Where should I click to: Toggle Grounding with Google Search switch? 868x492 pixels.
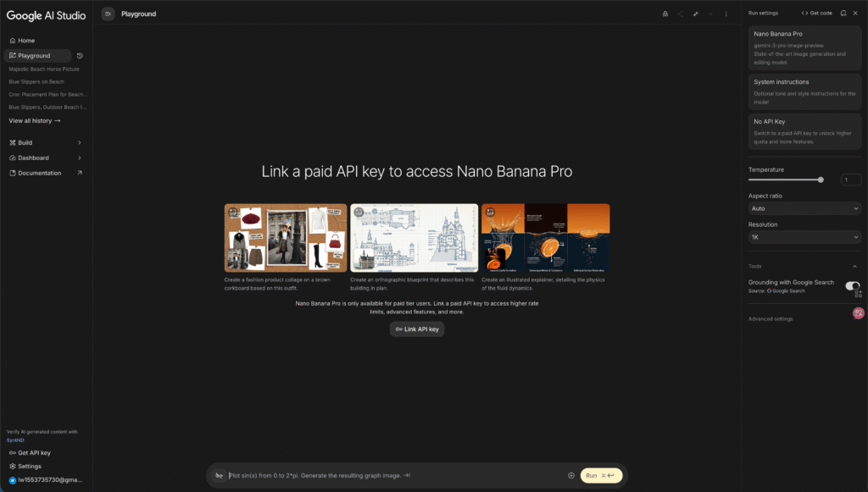(852, 286)
